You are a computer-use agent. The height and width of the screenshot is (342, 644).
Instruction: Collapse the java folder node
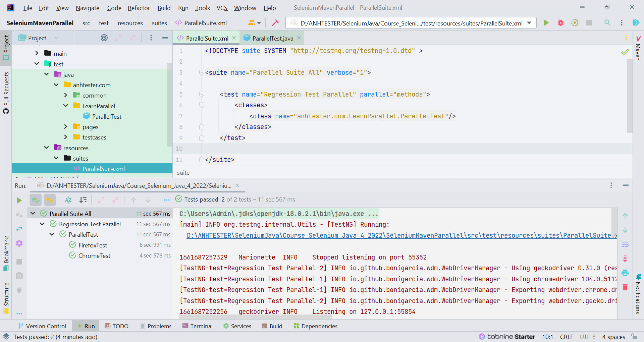(47, 74)
